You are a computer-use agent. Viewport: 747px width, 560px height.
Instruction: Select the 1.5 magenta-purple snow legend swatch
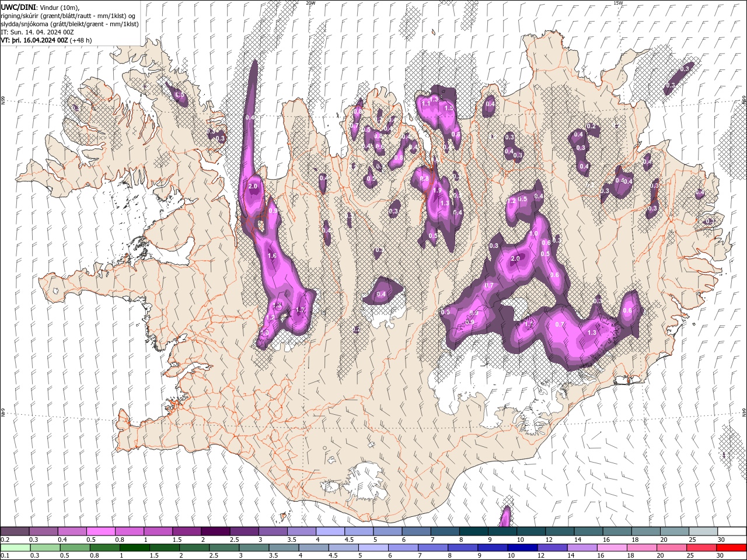[187, 531]
